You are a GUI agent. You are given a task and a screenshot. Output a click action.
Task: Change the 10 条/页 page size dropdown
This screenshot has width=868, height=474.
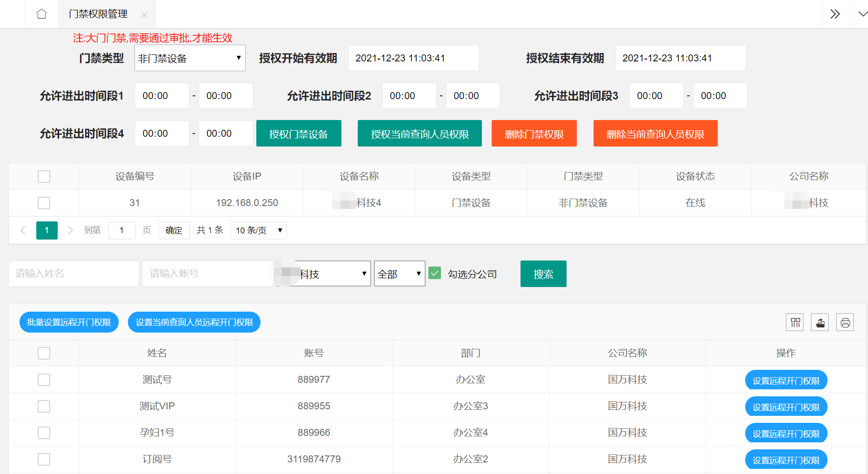(x=258, y=230)
